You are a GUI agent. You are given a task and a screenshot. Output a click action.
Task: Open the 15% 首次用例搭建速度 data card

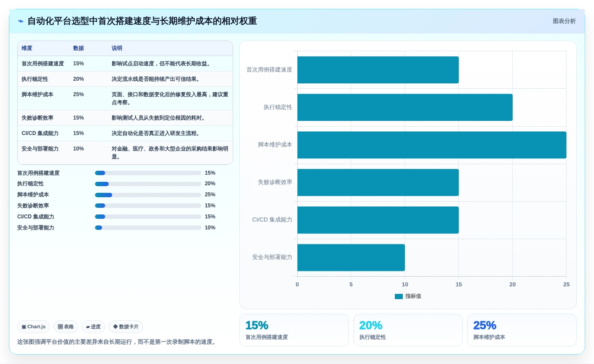click(294, 330)
